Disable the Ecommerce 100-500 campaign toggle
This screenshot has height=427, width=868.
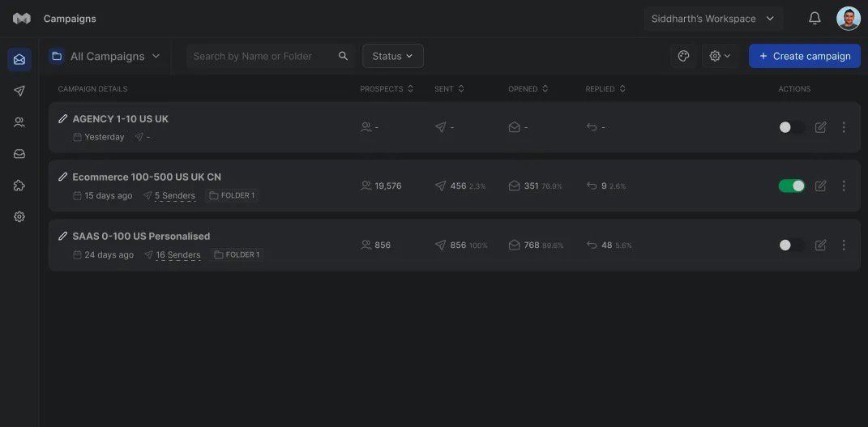pyautogui.click(x=791, y=186)
